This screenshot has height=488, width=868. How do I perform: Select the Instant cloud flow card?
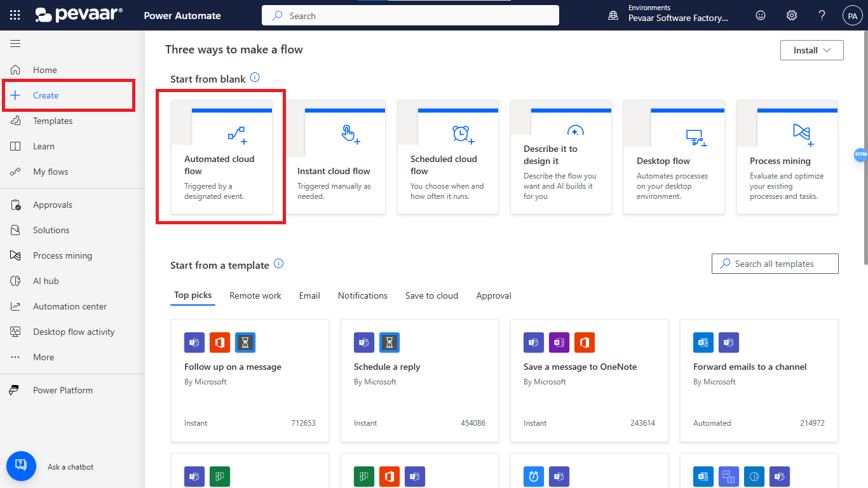click(335, 158)
